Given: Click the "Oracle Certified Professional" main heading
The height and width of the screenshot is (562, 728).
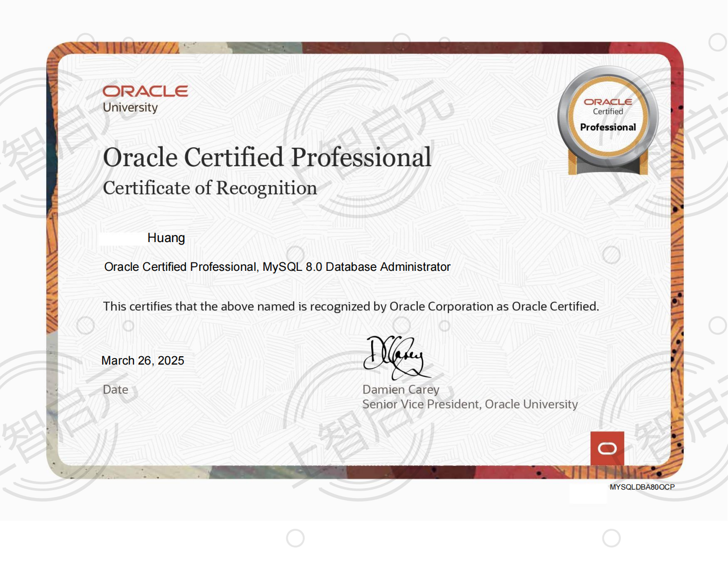Looking at the screenshot, I should coord(267,158).
